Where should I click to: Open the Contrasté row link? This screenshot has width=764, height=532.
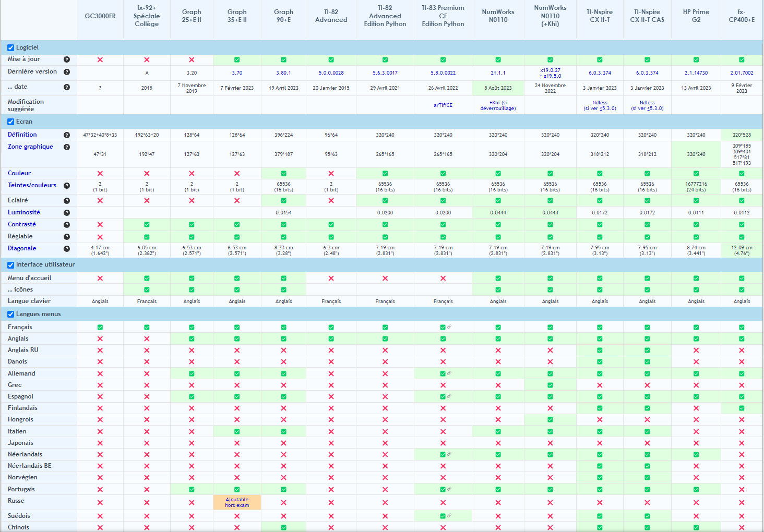click(x=22, y=224)
